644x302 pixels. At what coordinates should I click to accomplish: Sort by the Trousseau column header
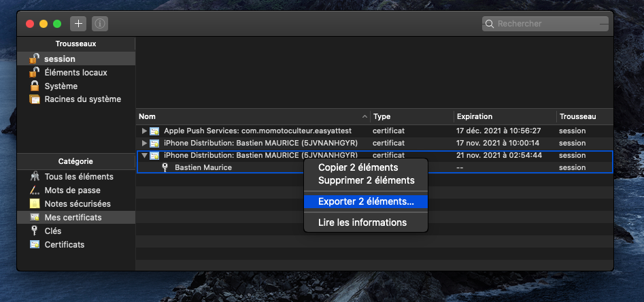coord(585,117)
